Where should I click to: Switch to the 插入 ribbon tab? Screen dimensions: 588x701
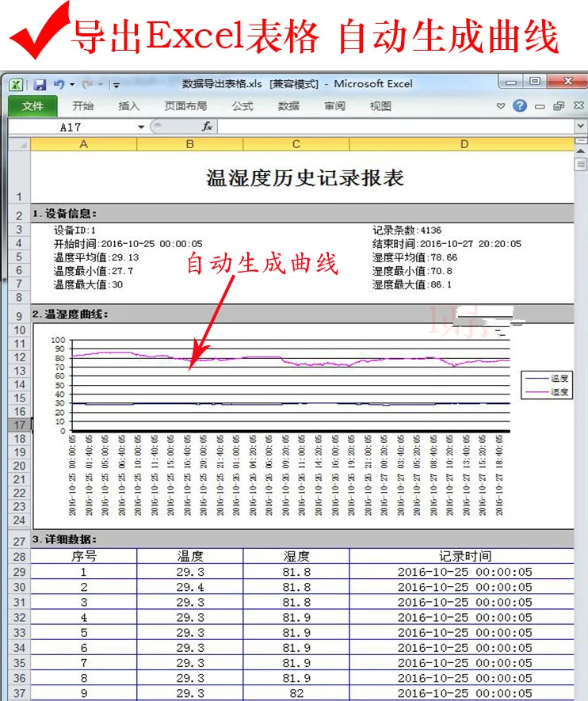point(128,106)
